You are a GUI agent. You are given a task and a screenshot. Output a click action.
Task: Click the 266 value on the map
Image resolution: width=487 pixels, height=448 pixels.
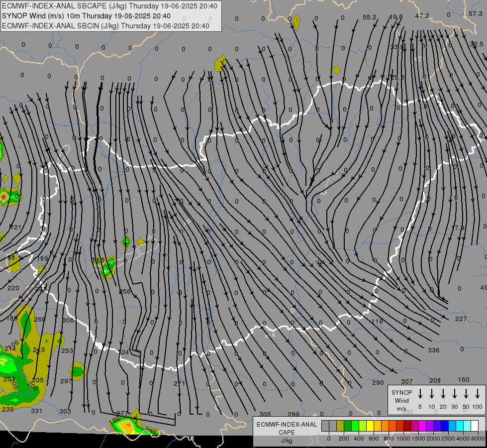point(40,319)
